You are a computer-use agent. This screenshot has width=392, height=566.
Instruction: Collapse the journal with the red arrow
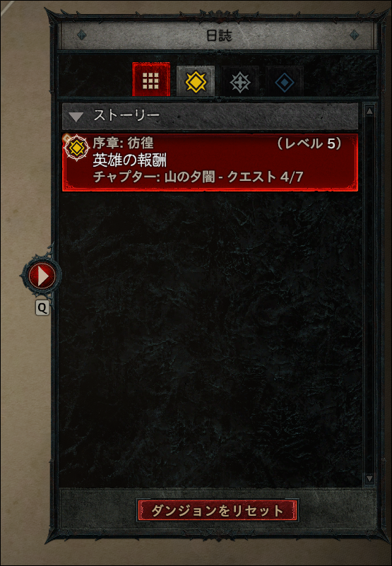[x=42, y=276]
